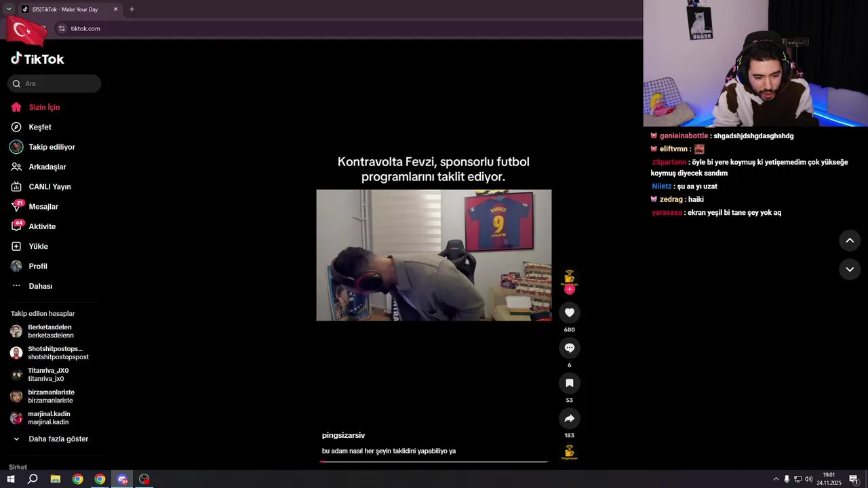Viewport: 868px width, 488px height.
Task: Click the streamer webcam overlay
Action: coord(755,63)
